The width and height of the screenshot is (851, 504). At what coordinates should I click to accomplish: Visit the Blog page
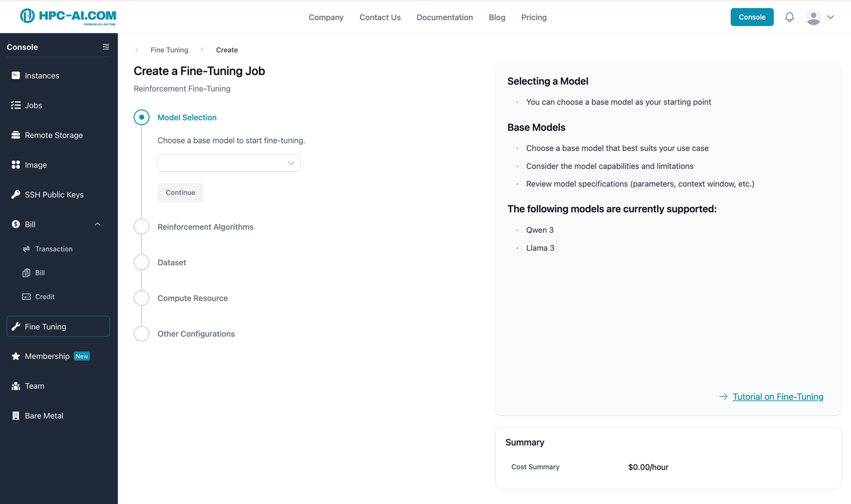tap(497, 17)
